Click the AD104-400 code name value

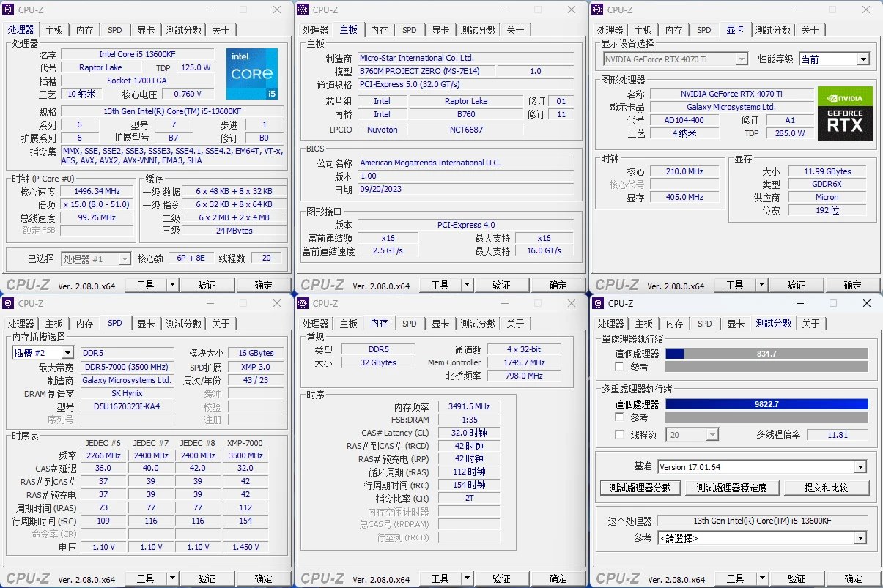point(684,120)
